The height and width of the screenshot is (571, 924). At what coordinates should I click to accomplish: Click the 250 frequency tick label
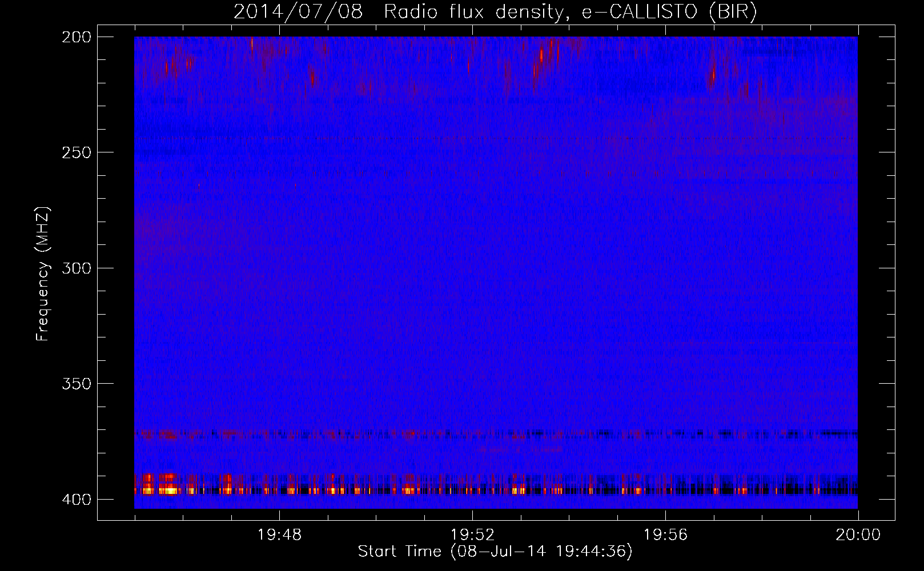click(77, 152)
